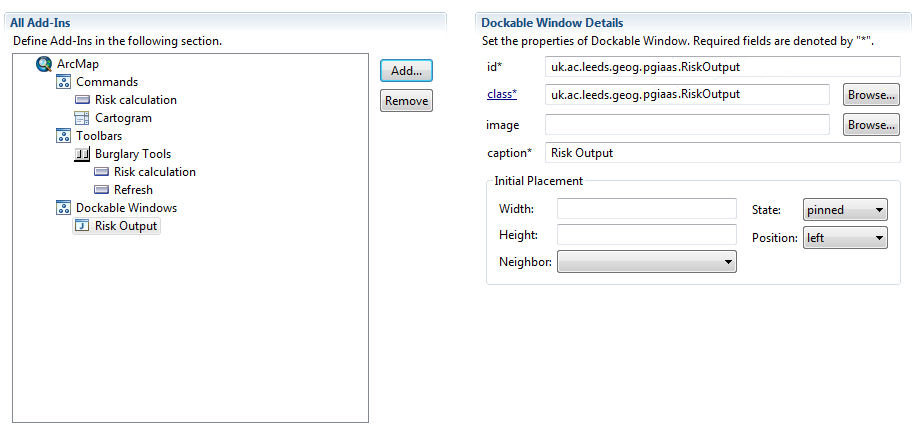Click the Commands category icon

[63, 82]
